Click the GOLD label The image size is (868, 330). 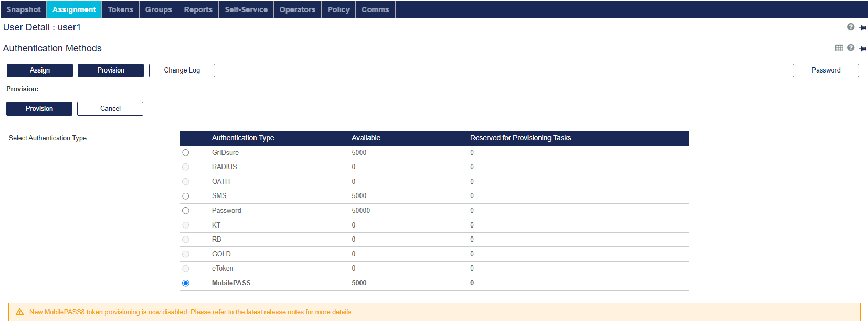[x=221, y=254]
